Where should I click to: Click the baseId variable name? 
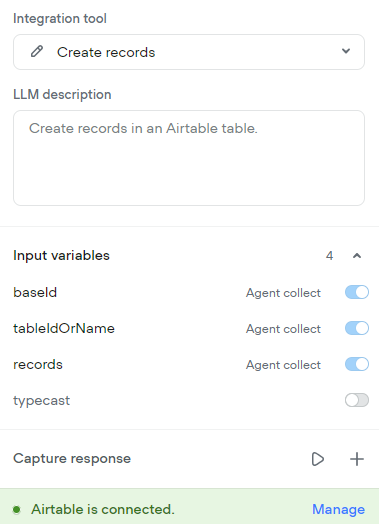pos(35,292)
